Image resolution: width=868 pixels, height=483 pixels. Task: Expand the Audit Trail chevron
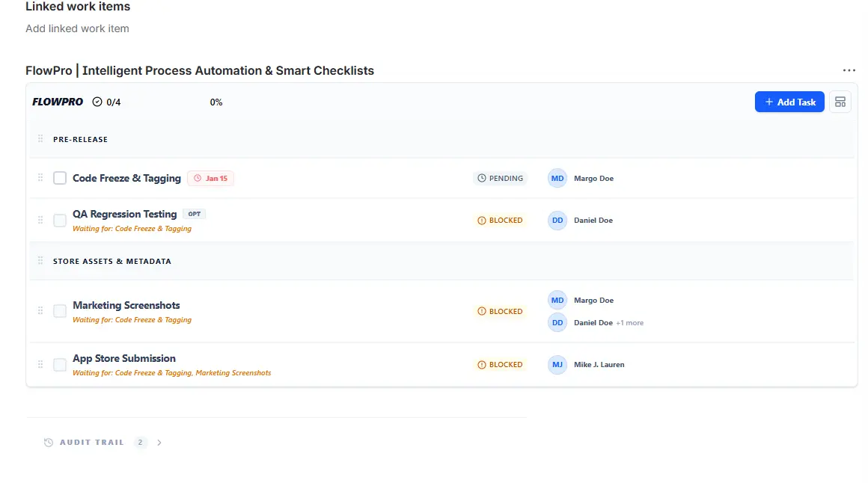(159, 443)
